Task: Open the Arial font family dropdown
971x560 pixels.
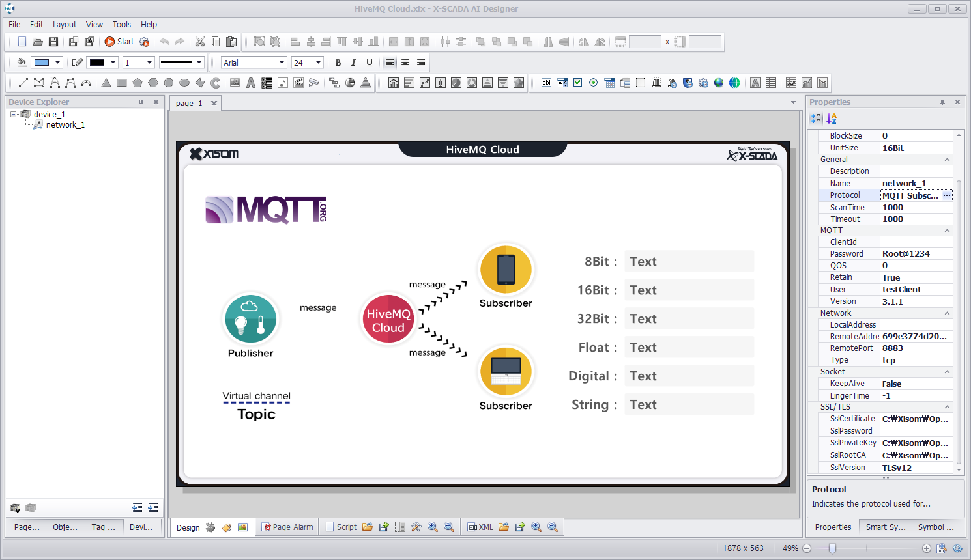Action: [282, 63]
